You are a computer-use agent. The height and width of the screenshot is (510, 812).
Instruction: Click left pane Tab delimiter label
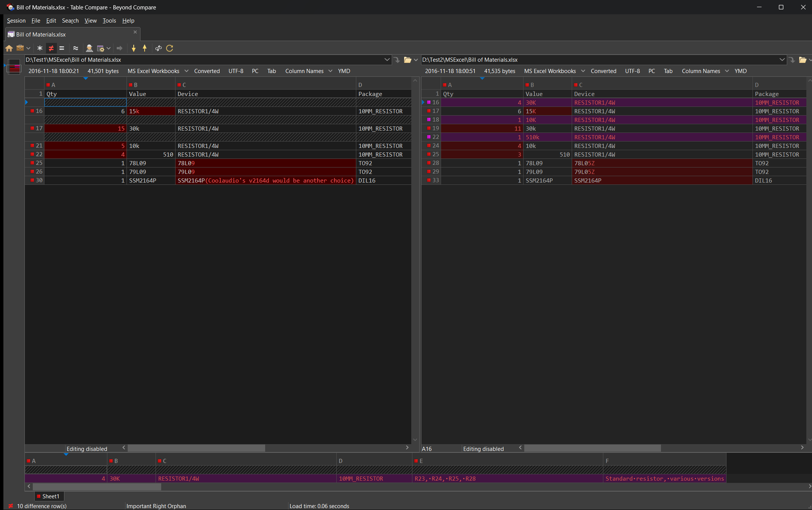272,71
